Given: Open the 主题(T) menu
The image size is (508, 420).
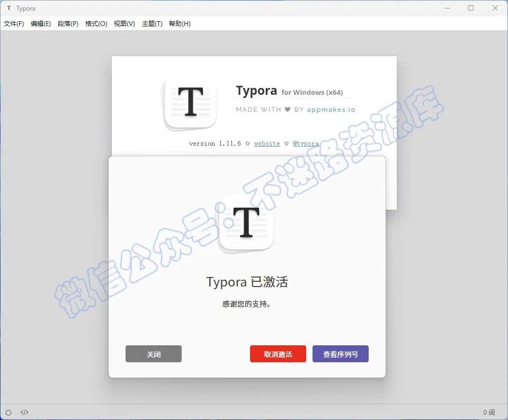Looking at the screenshot, I should pyautogui.click(x=152, y=24).
